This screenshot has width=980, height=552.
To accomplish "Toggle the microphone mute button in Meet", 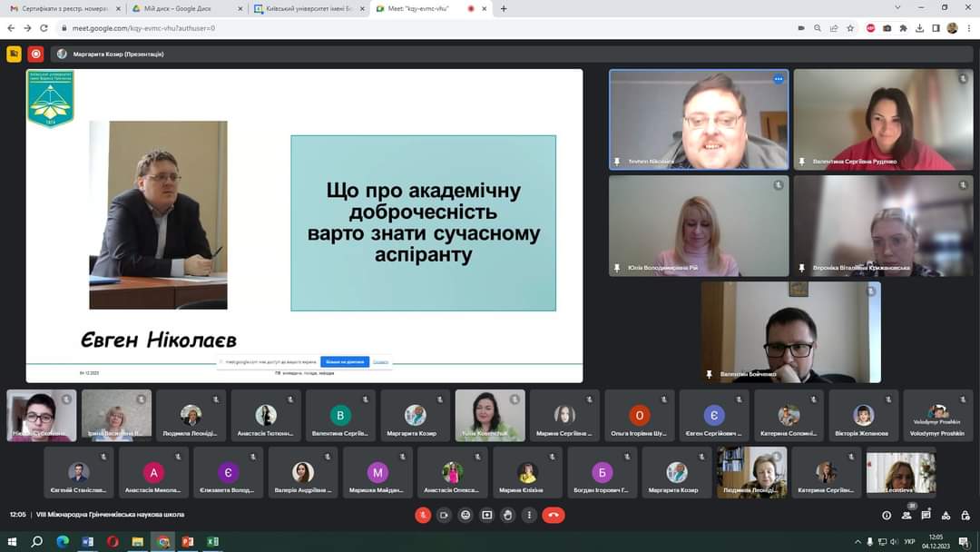I will click(423, 515).
